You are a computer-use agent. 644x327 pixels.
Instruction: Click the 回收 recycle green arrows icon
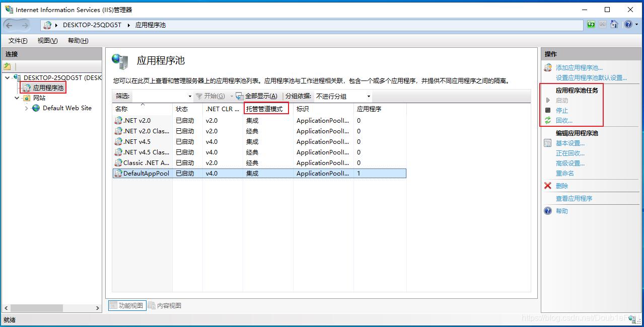548,120
